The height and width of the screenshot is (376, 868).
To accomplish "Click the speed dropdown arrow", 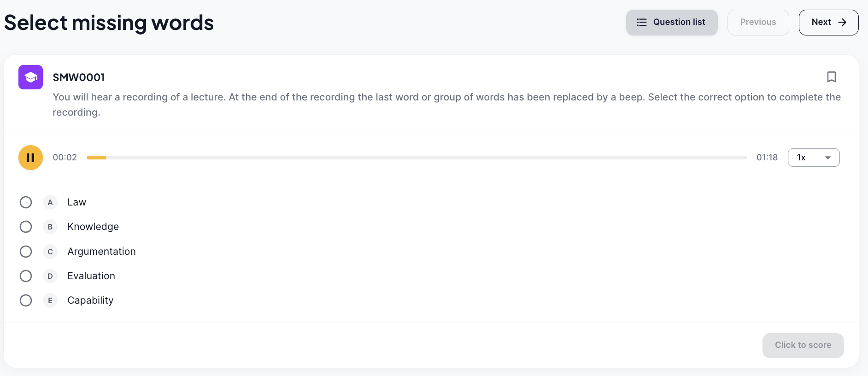I will pyautogui.click(x=828, y=158).
